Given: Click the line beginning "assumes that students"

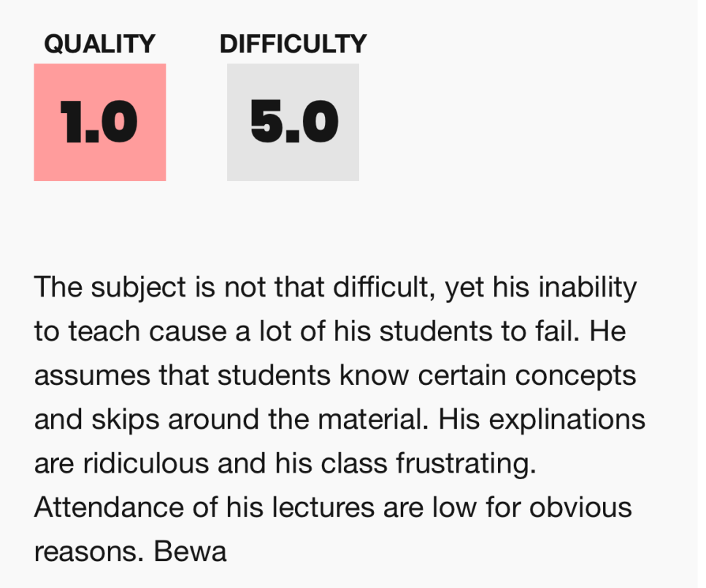Looking at the screenshot, I should coord(335,375).
